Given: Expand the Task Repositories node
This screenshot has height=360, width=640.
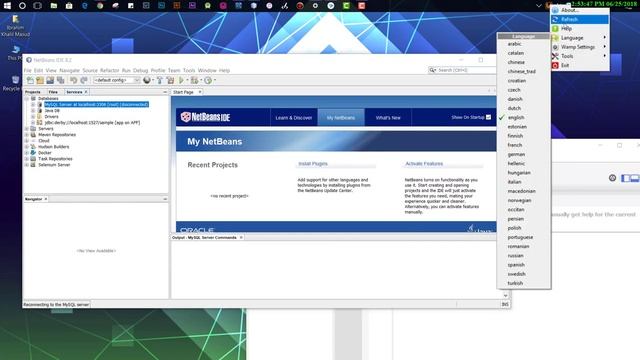Looking at the screenshot, I should click(27, 159).
